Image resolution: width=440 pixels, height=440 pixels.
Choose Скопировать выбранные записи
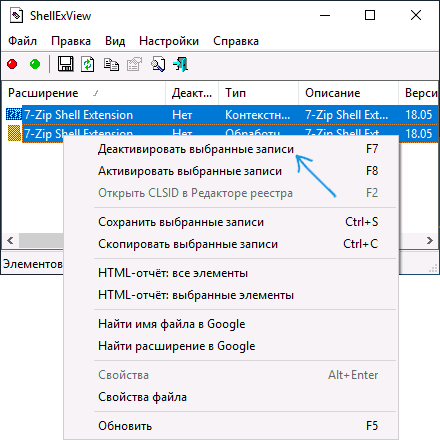(231, 244)
